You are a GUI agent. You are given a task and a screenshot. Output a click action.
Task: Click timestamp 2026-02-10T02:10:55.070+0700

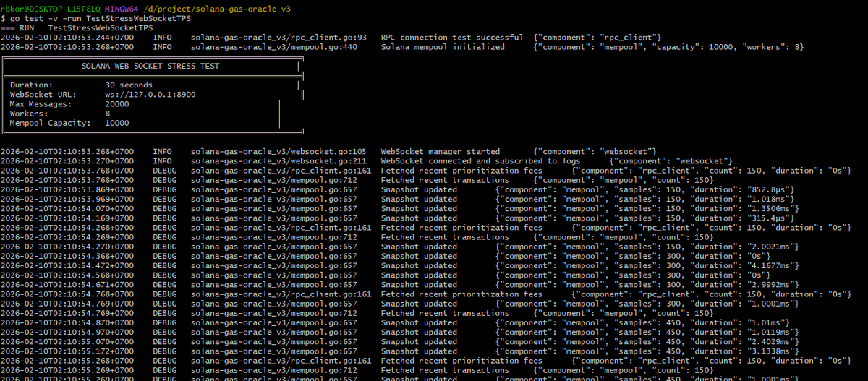coord(67,341)
